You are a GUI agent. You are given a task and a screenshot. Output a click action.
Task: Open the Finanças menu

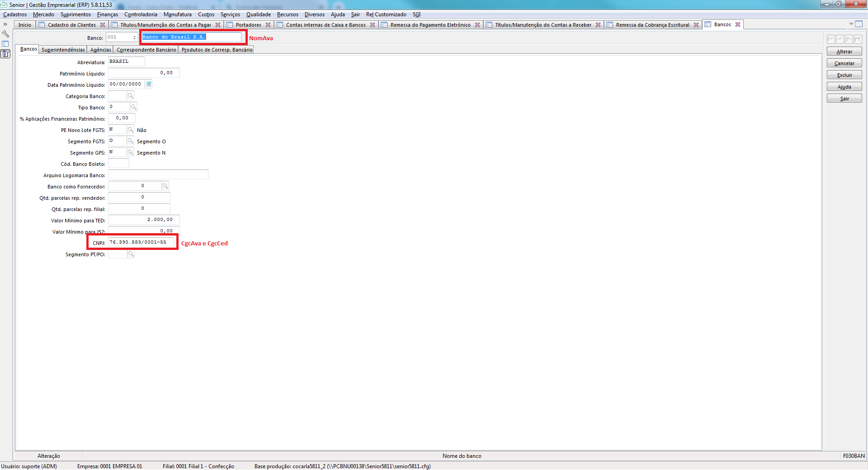107,14
